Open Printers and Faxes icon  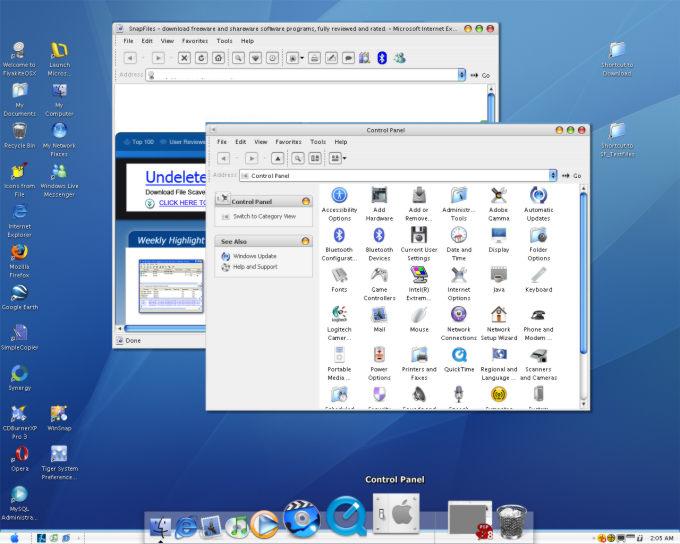click(419, 364)
